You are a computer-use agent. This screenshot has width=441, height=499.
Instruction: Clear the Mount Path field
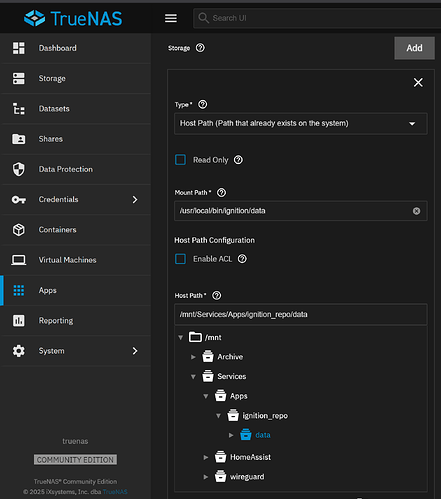[x=416, y=211]
